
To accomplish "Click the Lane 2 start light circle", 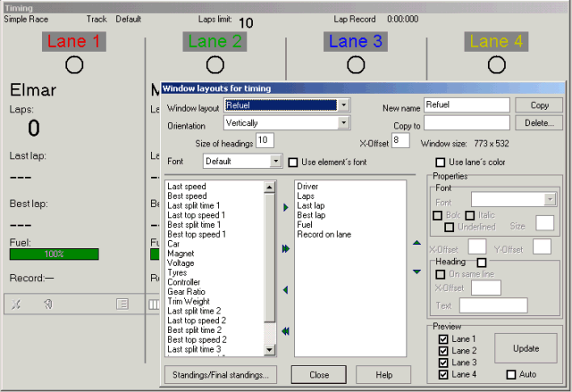I will click(x=214, y=65).
